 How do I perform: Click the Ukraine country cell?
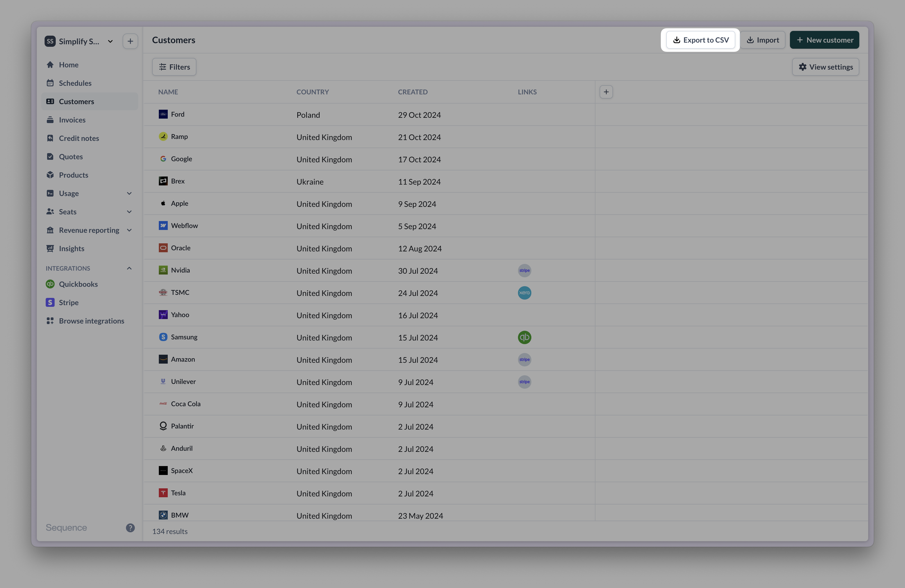click(310, 182)
